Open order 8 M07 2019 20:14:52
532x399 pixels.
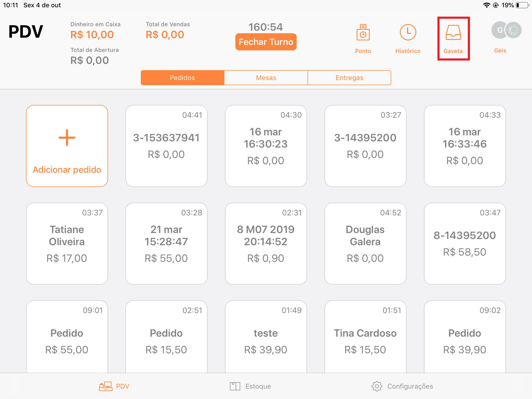(266, 244)
